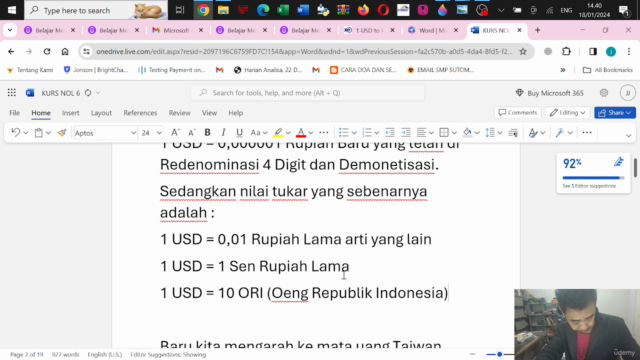Viewport: 640px width, 360px height.
Task: Click Buy Microsoft 365
Action: (550, 93)
